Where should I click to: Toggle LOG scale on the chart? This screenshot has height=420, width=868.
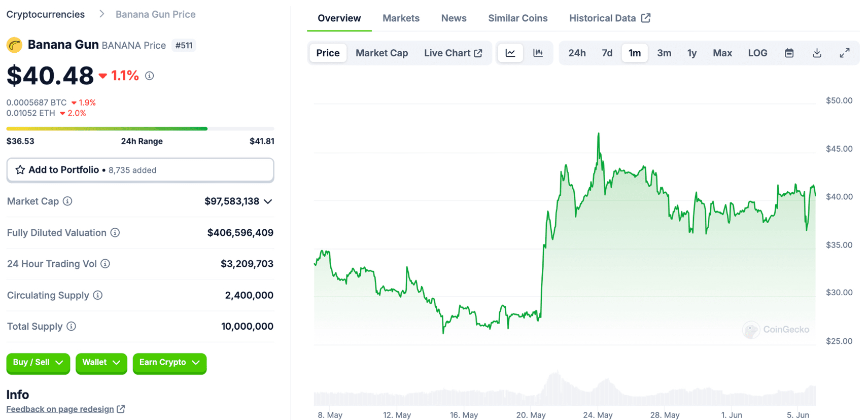[x=757, y=53]
